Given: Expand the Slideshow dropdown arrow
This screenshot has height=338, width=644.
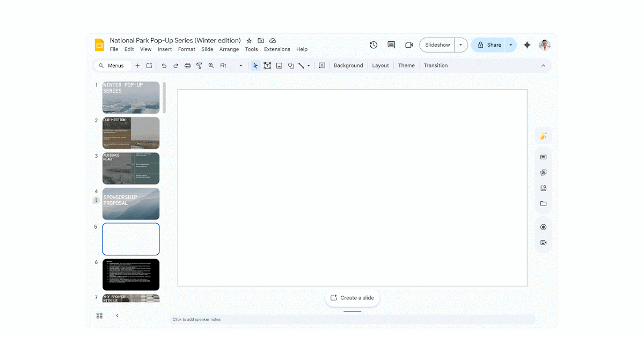Looking at the screenshot, I should pyautogui.click(x=460, y=45).
